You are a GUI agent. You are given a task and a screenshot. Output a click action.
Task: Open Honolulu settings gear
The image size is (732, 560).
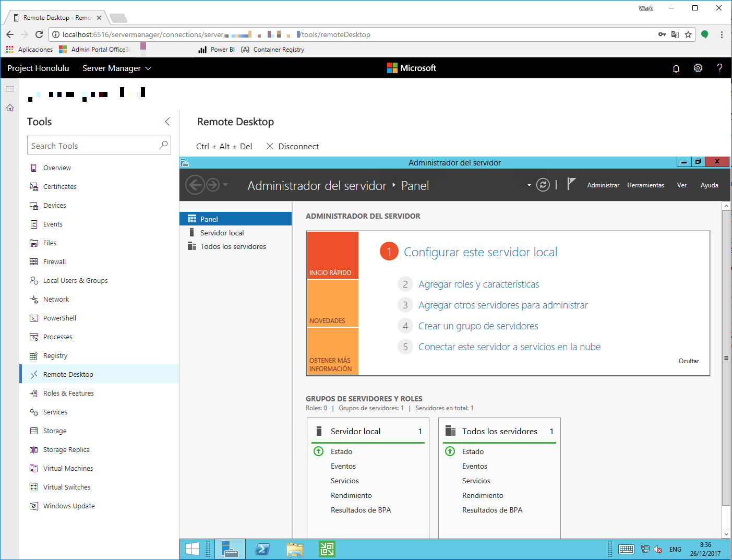pos(698,68)
